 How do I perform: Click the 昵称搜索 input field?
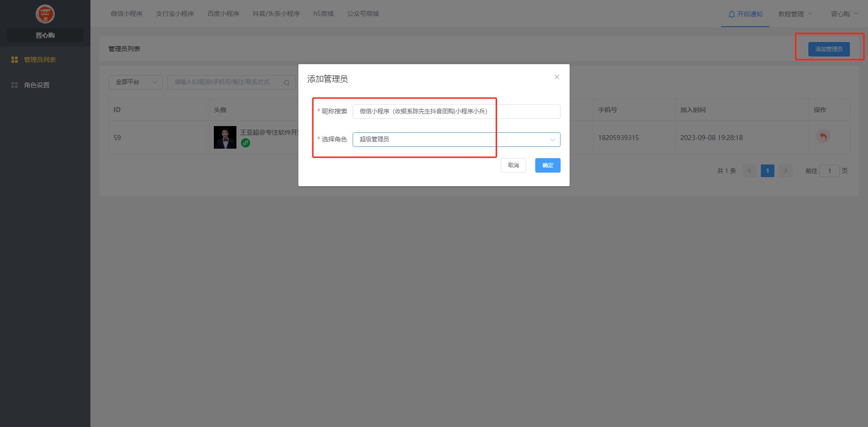tap(456, 112)
